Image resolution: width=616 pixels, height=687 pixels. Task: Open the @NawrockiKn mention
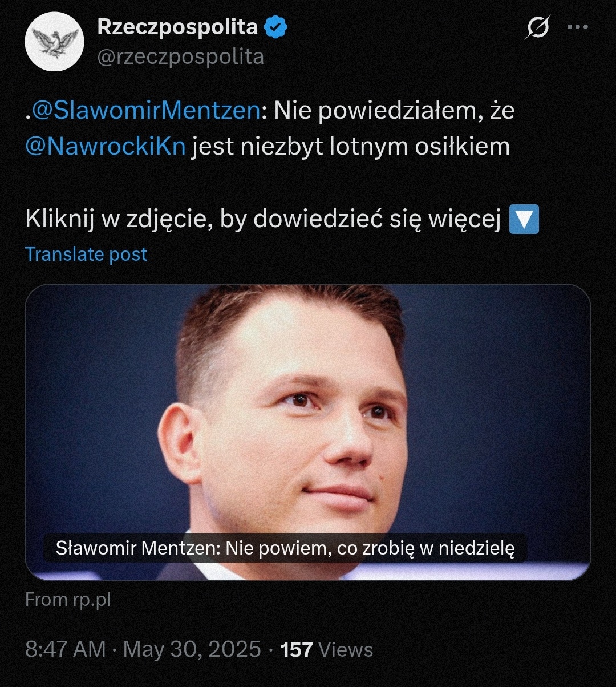tap(106, 147)
